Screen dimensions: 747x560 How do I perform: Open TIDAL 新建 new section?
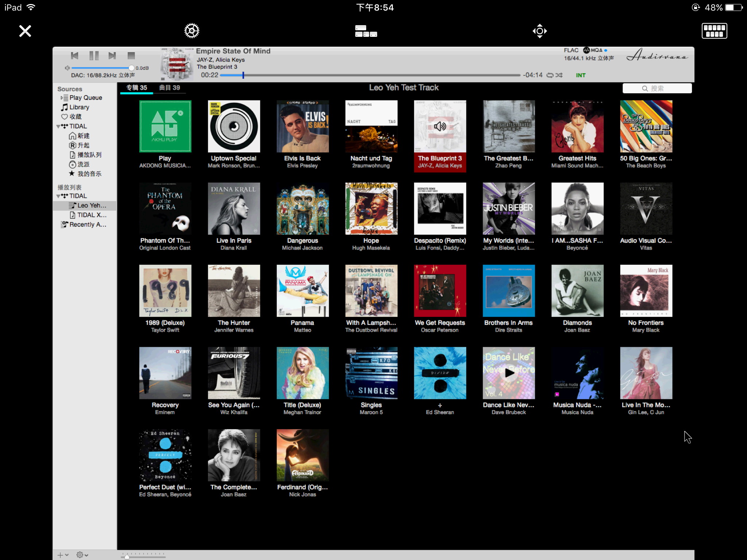click(79, 136)
